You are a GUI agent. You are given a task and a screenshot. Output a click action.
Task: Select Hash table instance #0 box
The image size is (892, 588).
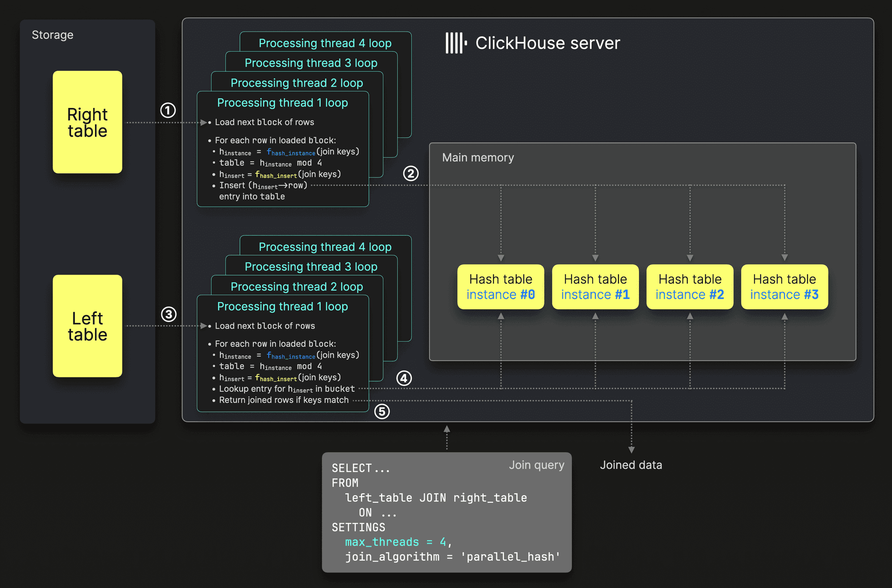501,287
